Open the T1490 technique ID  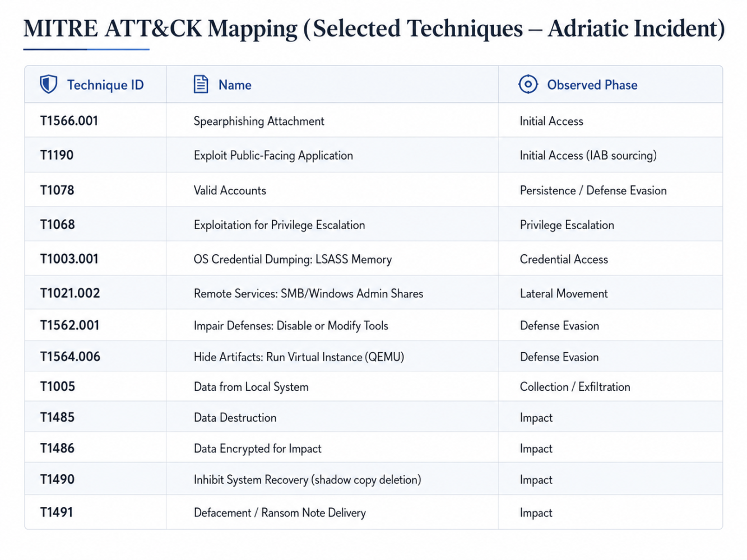[x=57, y=479]
